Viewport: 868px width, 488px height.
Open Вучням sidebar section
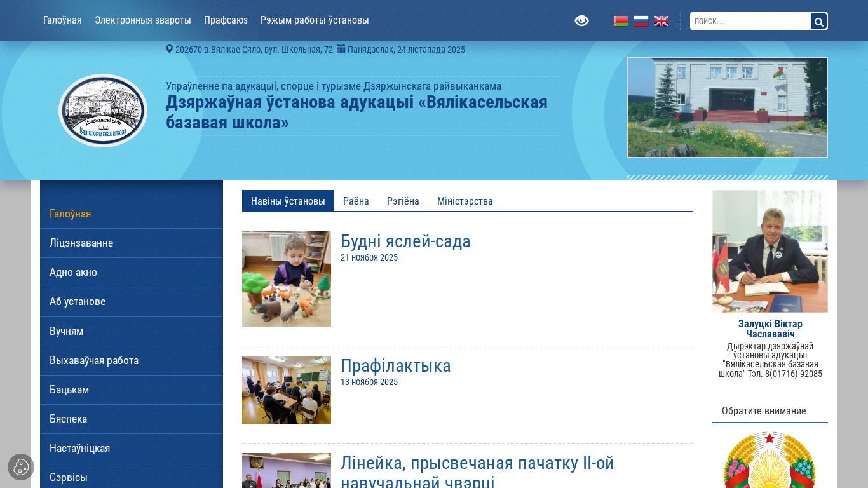point(132,331)
